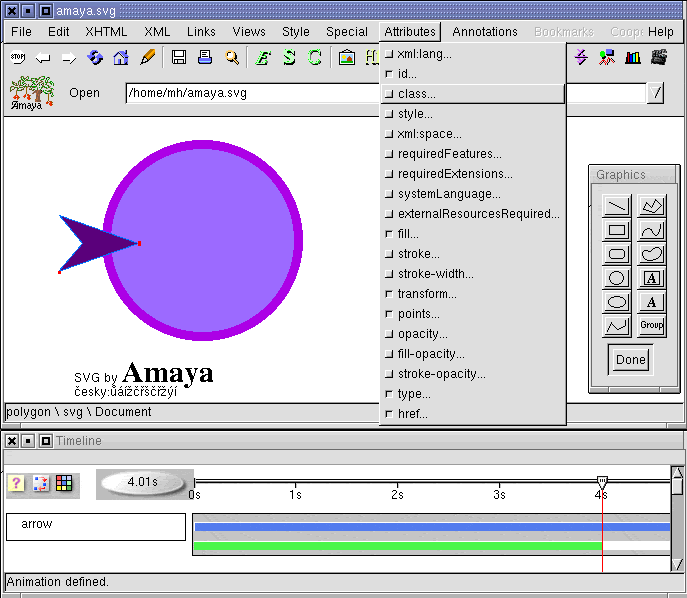
Task: Click Done in the Graphics palette
Action: [630, 360]
